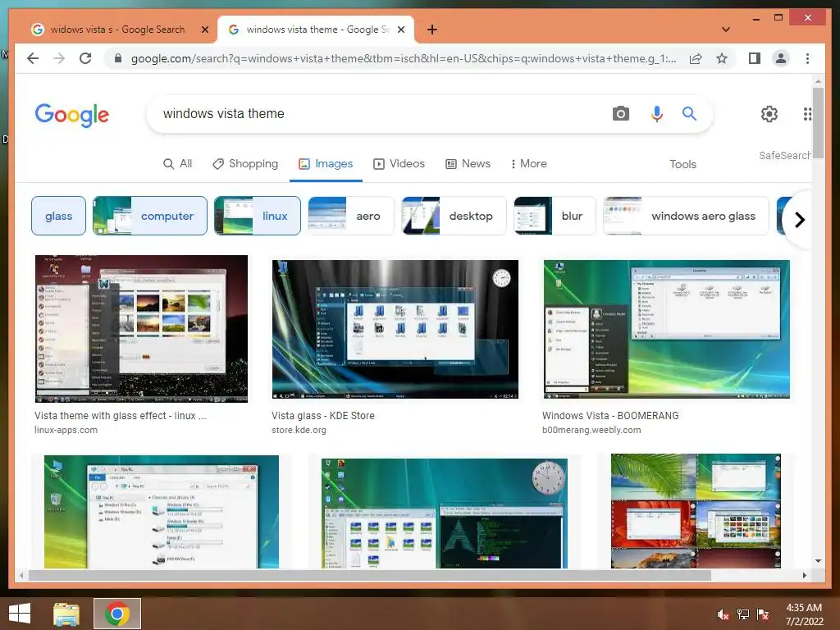The height and width of the screenshot is (630, 840).
Task: Open the Chrome profile avatar
Action: (781, 58)
